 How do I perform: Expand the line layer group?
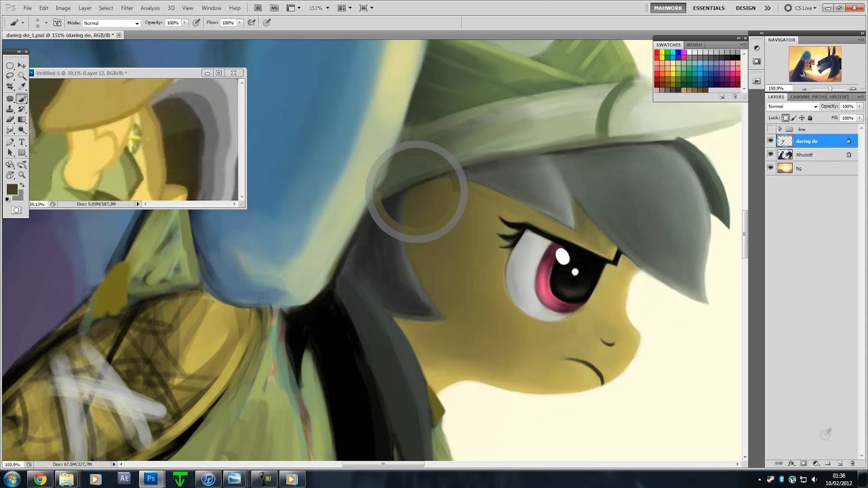pos(780,129)
